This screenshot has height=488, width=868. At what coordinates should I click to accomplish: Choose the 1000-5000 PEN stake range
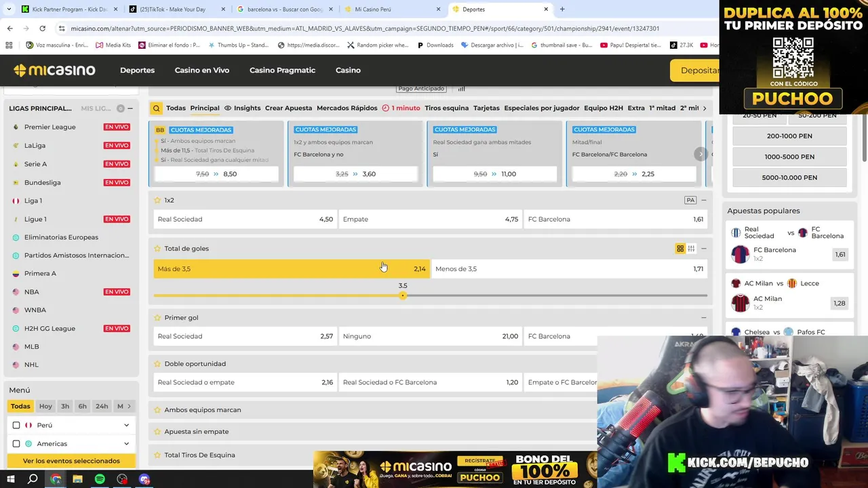(x=789, y=157)
